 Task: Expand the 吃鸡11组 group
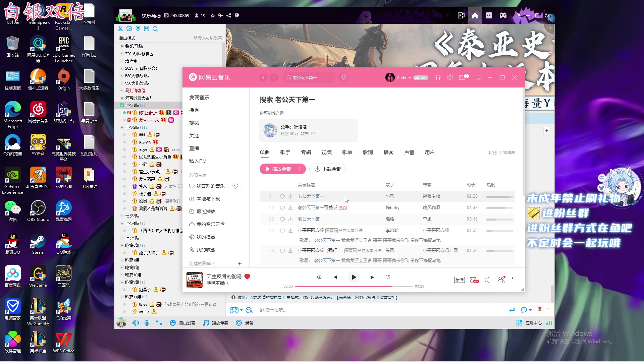[x=122, y=297]
